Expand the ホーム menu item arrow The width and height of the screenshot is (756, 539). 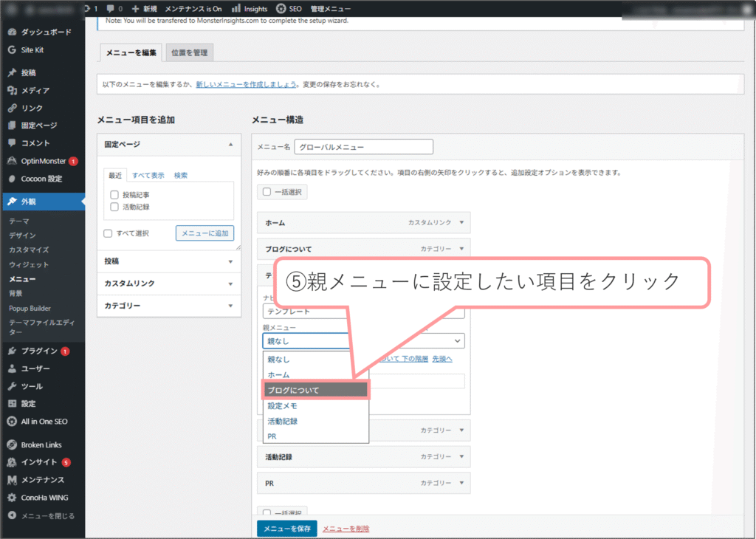point(461,222)
